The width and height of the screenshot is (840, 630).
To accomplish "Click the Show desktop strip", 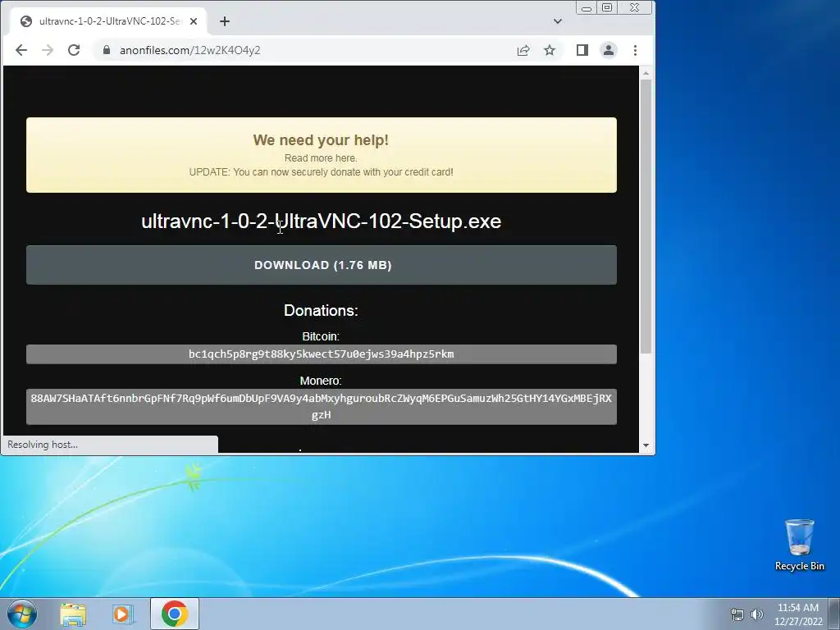I will point(834,614).
